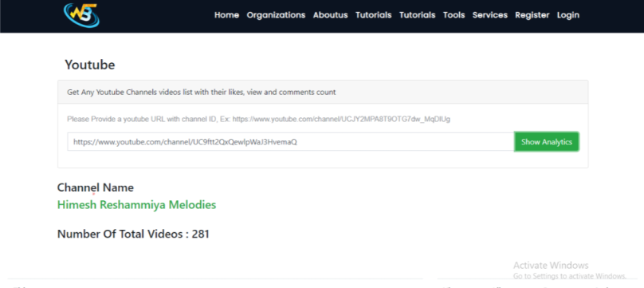This screenshot has width=644, height=288.
Task: Open the Home menu item
Action: tap(226, 15)
